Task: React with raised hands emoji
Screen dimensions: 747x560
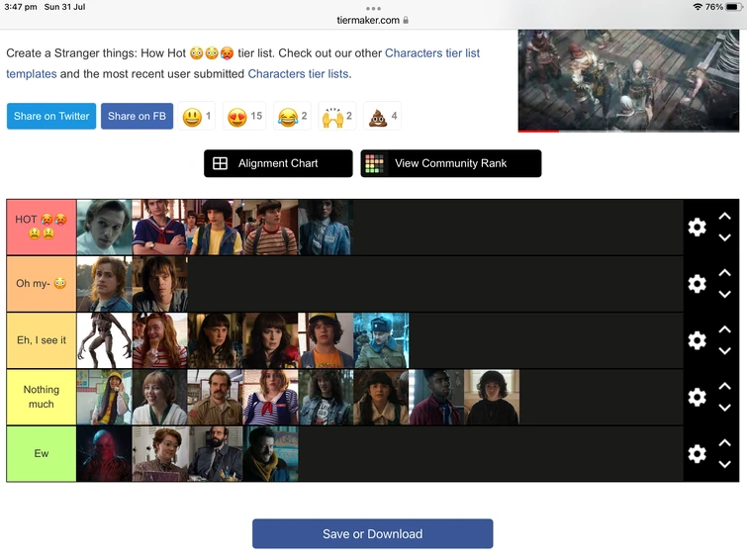Action: click(336, 117)
